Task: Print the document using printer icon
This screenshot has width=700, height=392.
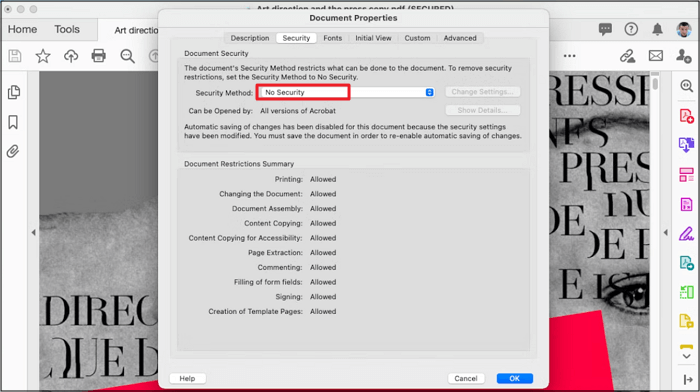Action: pos(99,56)
